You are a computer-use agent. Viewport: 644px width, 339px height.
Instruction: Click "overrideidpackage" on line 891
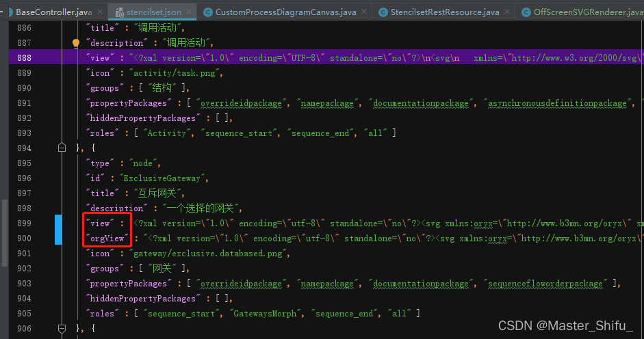(241, 103)
